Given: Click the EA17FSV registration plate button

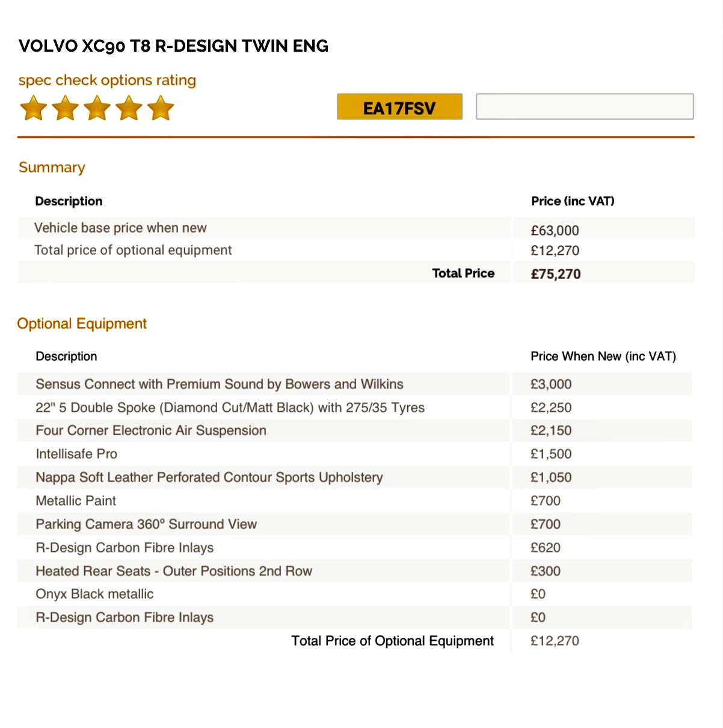Looking at the screenshot, I should (x=399, y=107).
